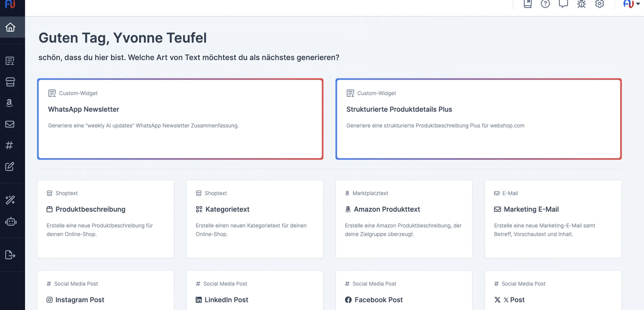
Task: Open the chatbot via the robot icon
Action: (10, 222)
